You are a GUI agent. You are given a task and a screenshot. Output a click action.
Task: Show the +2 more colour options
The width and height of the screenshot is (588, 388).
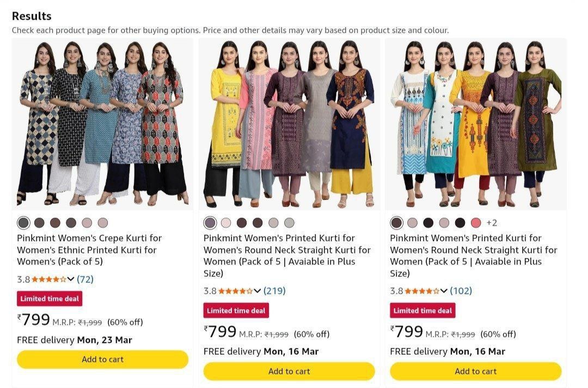[492, 223]
